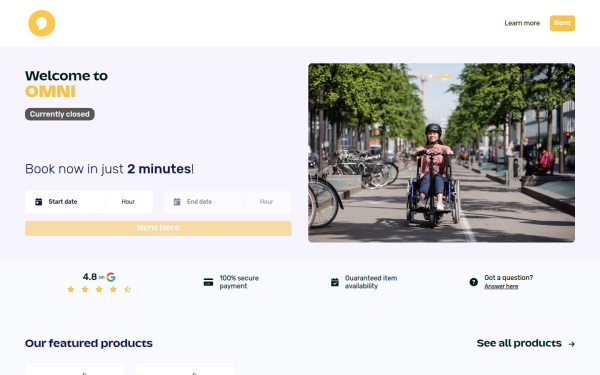The width and height of the screenshot is (600, 375).
Task: Click the star rating row
Action: click(x=99, y=289)
